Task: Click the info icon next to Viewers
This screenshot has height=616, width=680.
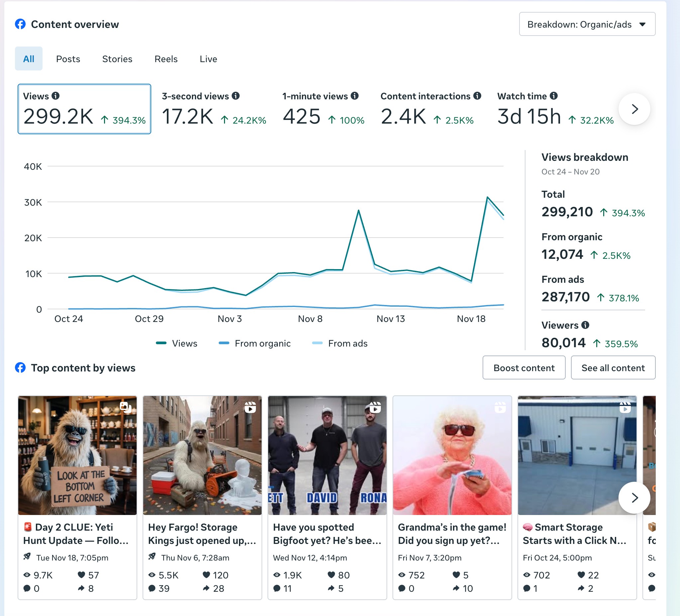Action: [586, 325]
